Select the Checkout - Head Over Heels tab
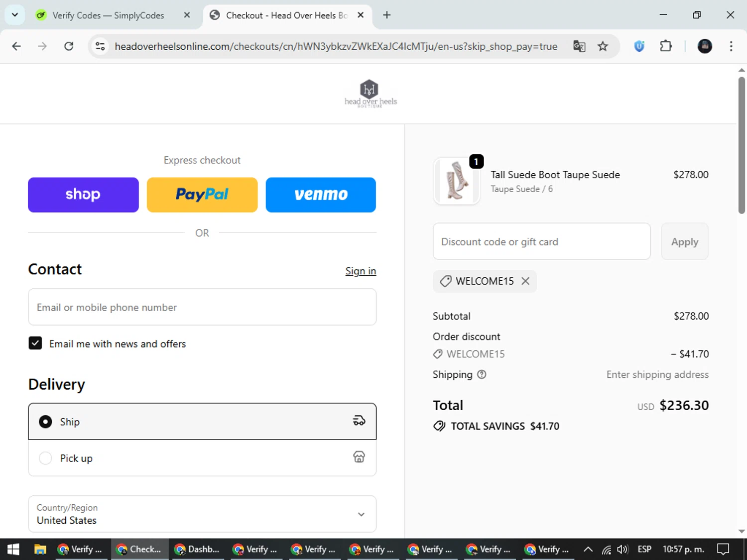747x560 pixels. (x=286, y=15)
